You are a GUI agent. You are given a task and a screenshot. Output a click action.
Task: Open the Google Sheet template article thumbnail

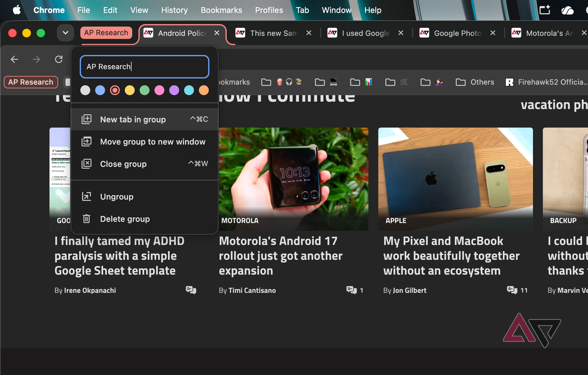click(60, 179)
